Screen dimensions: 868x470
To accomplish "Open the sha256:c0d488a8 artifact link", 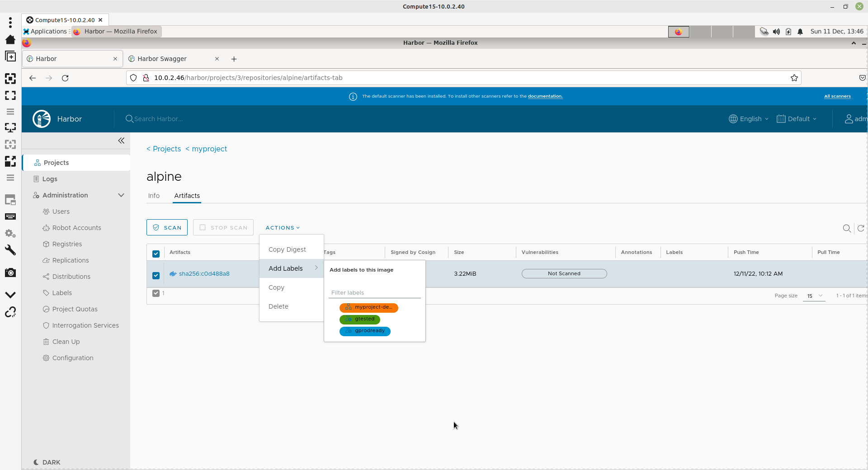I will coord(204,273).
